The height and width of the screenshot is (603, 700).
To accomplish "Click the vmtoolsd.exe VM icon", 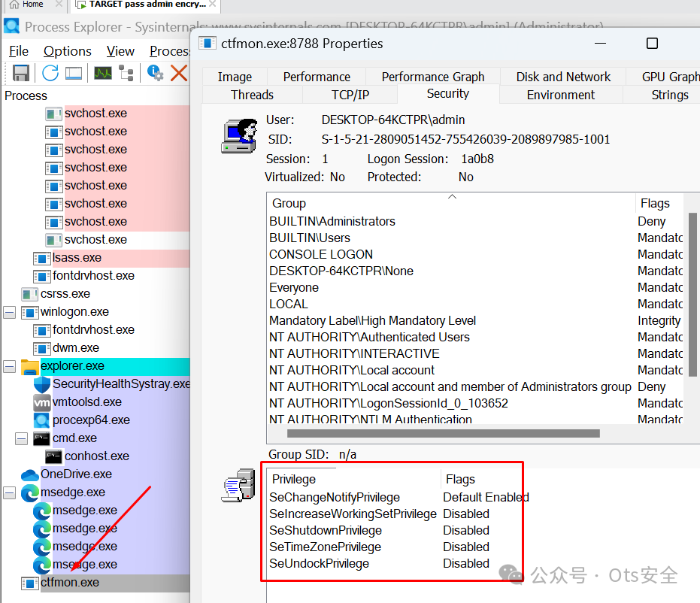I will pyautogui.click(x=42, y=402).
